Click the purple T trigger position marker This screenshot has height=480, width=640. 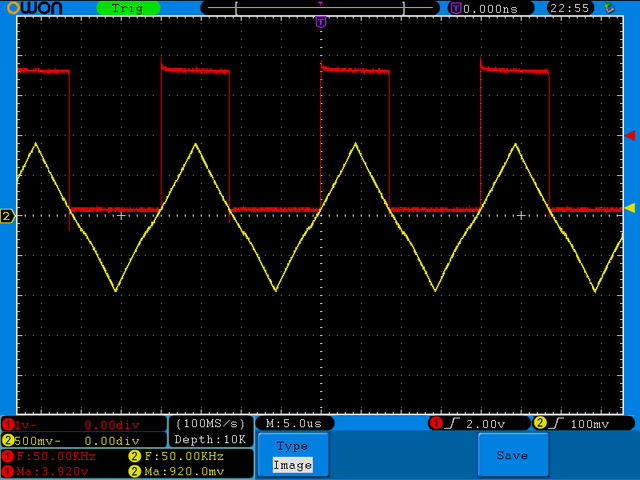point(321,22)
